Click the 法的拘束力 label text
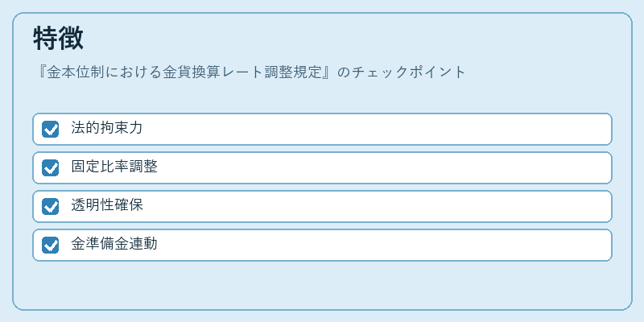The image size is (644, 322). pos(107,128)
